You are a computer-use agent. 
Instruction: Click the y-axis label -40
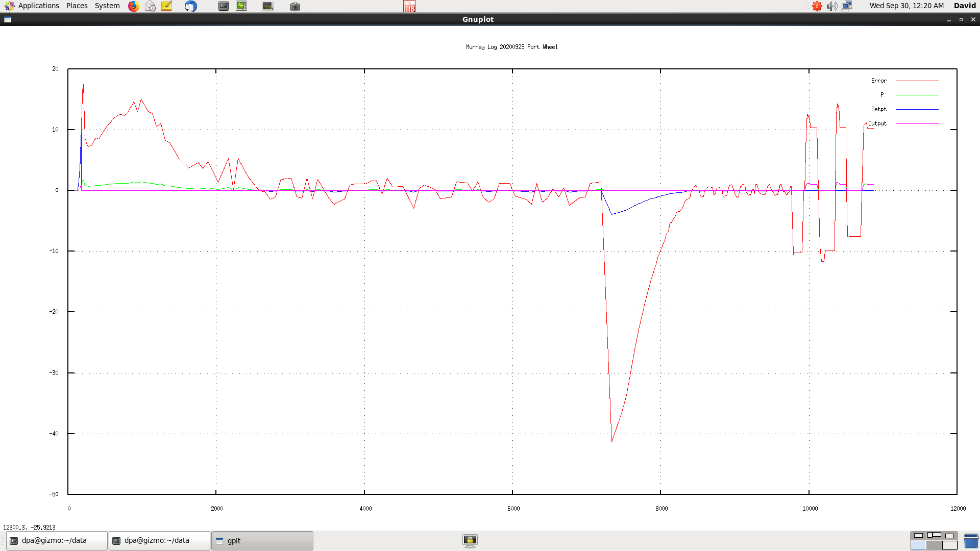(54, 434)
